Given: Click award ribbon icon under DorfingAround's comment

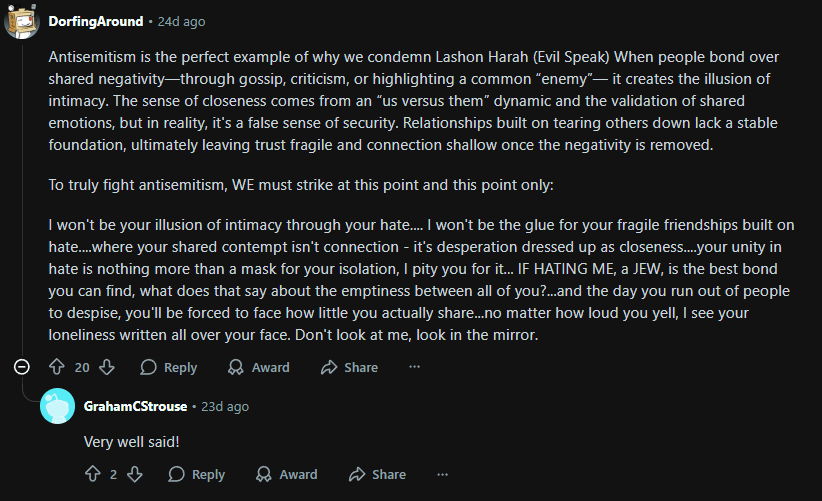Looking at the screenshot, I should pos(236,367).
